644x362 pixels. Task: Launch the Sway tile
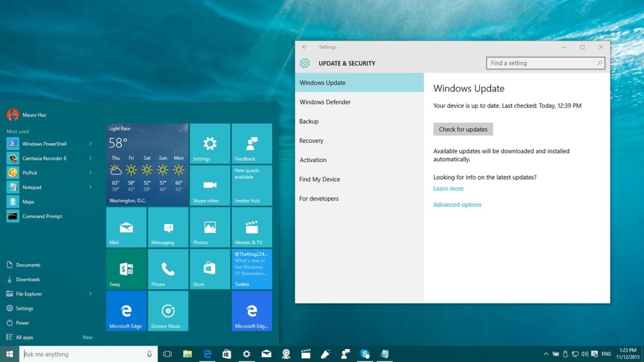coord(126,269)
